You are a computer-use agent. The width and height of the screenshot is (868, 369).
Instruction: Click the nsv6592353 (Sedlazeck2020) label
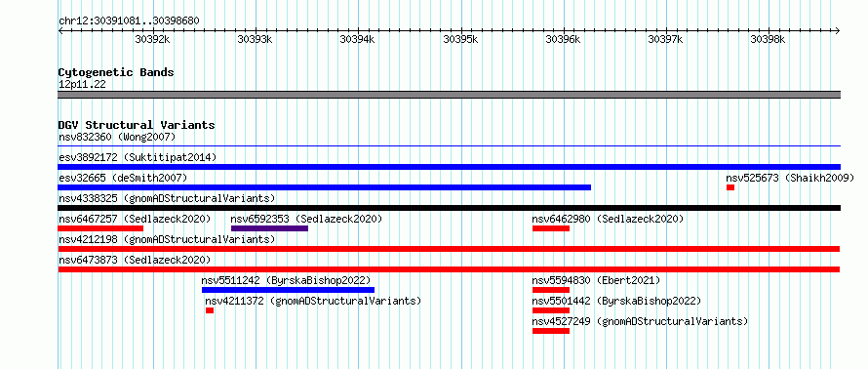point(306,219)
